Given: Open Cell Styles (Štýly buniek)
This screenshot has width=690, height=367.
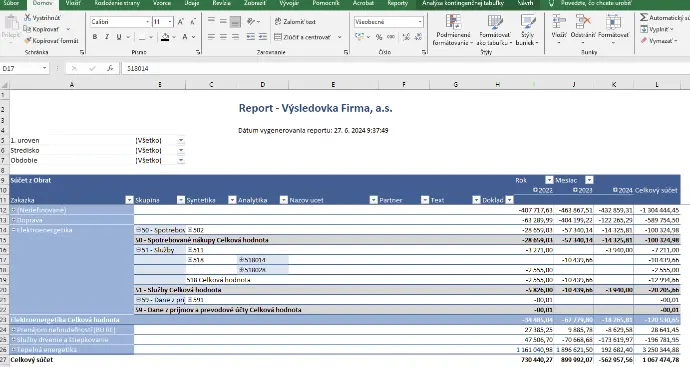Looking at the screenshot, I should 527,29.
